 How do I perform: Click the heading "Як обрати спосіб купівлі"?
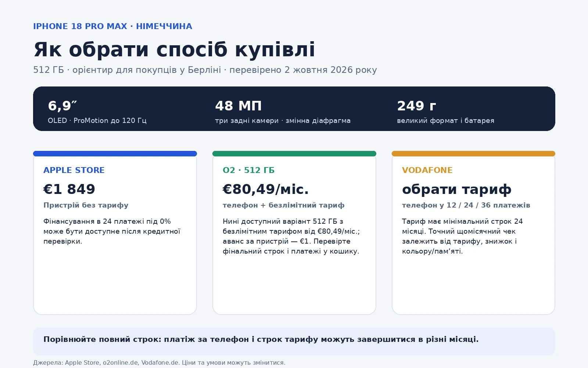tap(174, 50)
